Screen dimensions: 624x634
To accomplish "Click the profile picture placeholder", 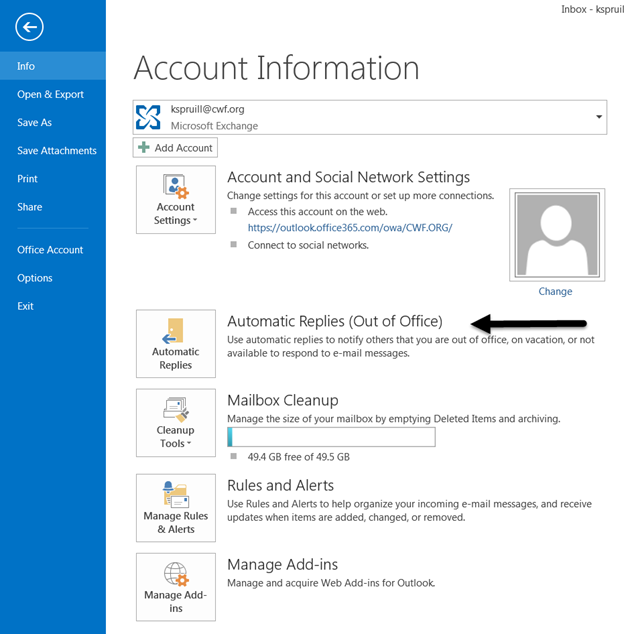I will [557, 235].
